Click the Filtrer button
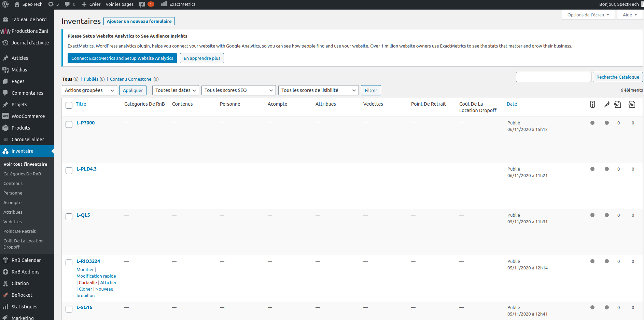The image size is (644, 320). coord(371,90)
